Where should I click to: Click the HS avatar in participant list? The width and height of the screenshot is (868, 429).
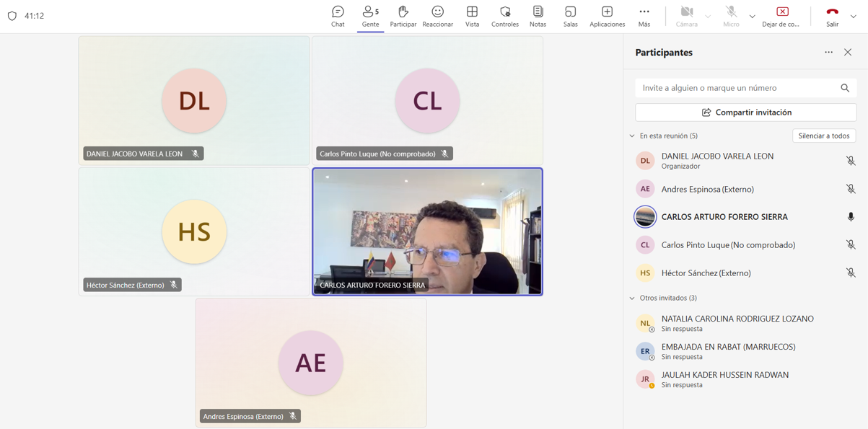click(x=645, y=273)
